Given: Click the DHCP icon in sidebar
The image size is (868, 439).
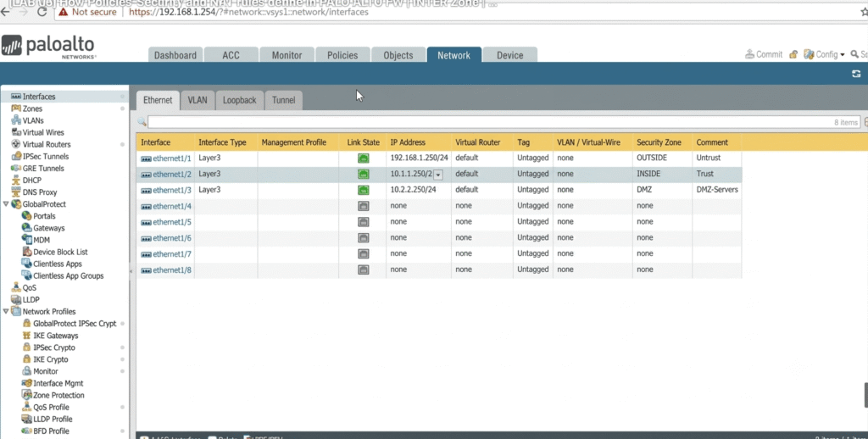Looking at the screenshot, I should click(x=16, y=180).
